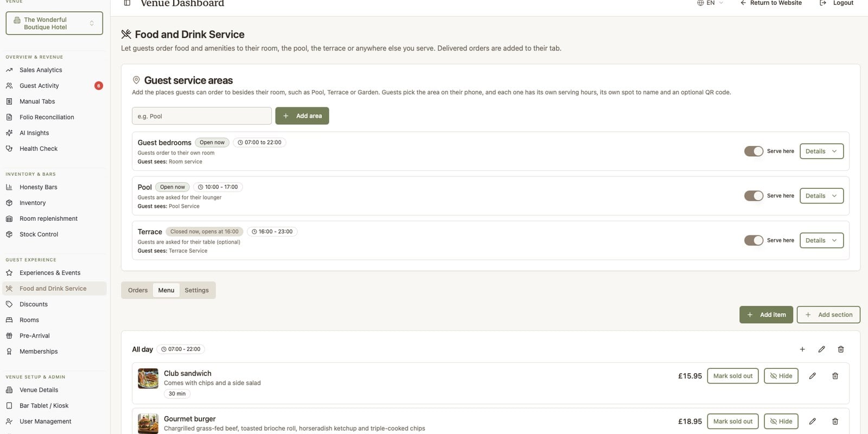Click the Inventory box icon

(x=9, y=203)
